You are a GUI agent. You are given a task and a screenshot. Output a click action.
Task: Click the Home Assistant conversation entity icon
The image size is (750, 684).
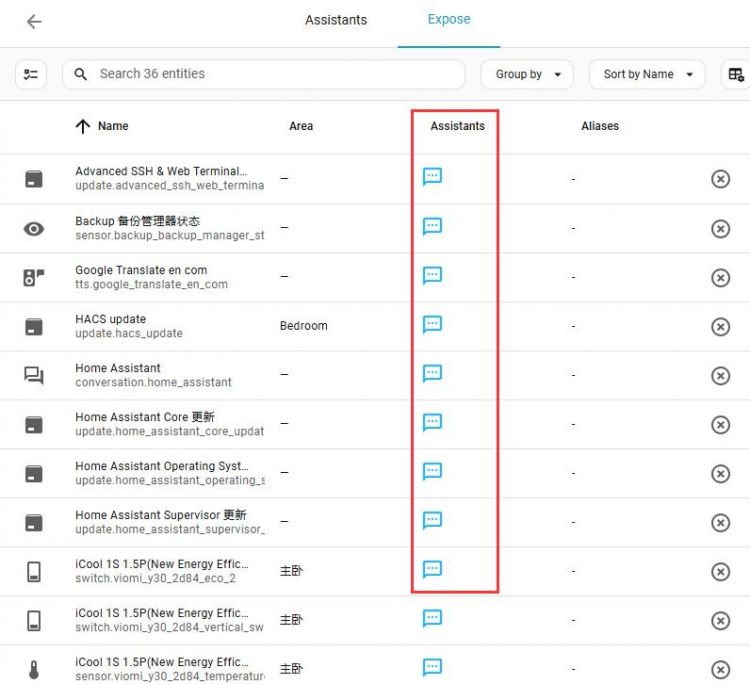point(34,376)
